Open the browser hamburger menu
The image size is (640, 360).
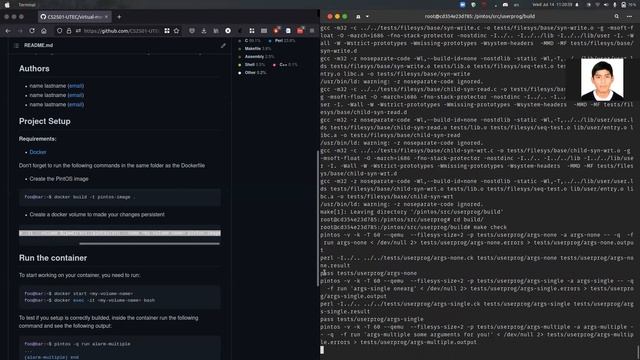(x=312, y=31)
